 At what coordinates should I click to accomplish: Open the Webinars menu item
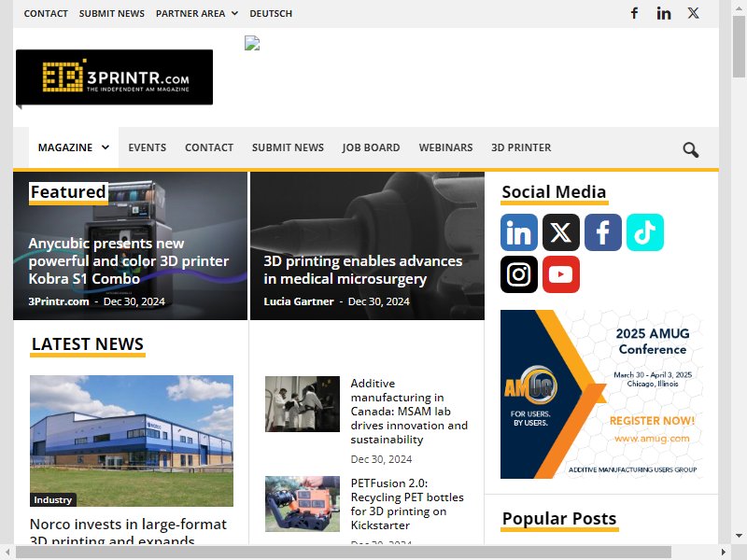[445, 147]
